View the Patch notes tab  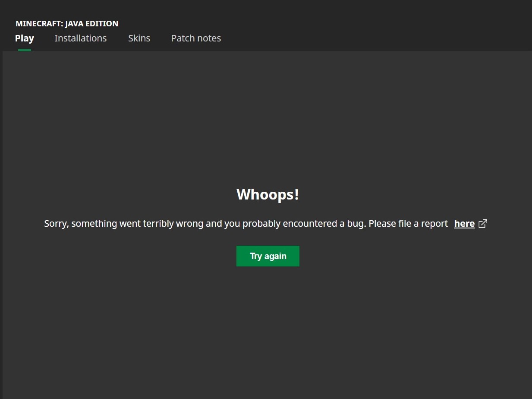pyautogui.click(x=196, y=38)
